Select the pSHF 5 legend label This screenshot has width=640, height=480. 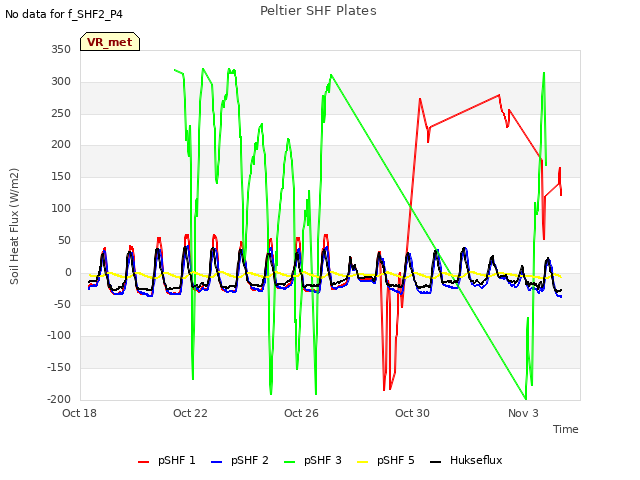396,460
